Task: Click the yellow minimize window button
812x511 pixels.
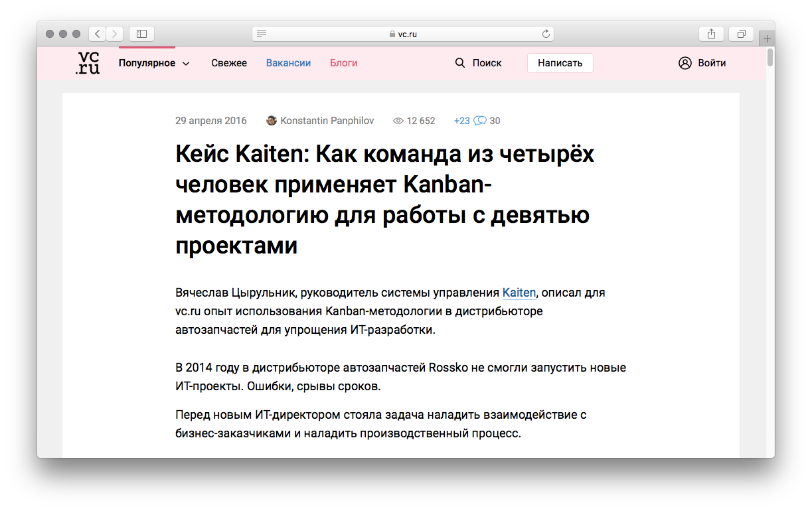Action: point(63,34)
